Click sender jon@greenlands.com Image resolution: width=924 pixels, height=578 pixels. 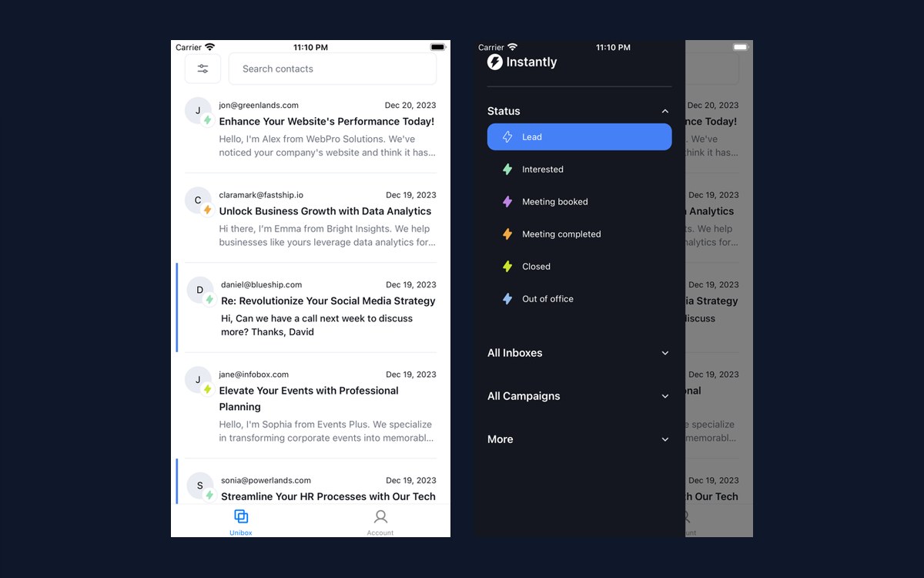[259, 106]
